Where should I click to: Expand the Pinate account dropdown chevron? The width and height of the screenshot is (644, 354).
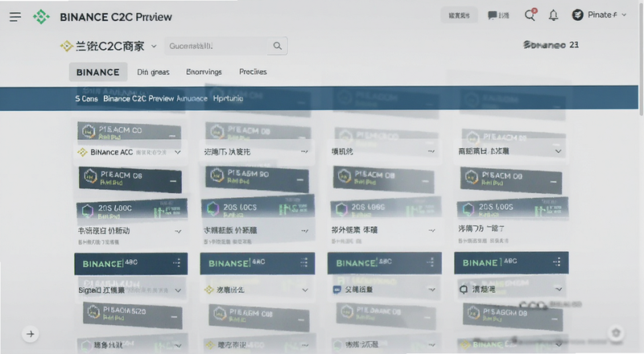click(x=625, y=14)
